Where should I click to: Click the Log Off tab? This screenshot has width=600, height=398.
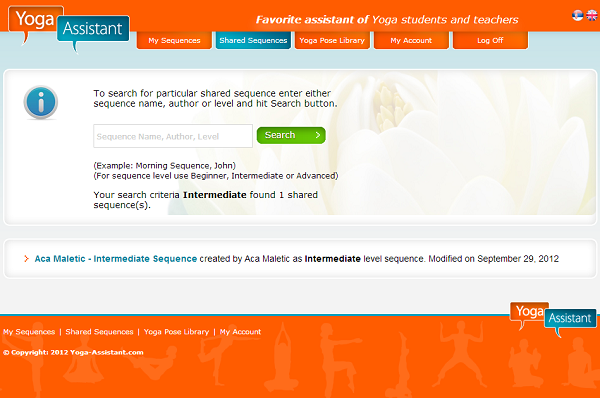[x=490, y=40]
